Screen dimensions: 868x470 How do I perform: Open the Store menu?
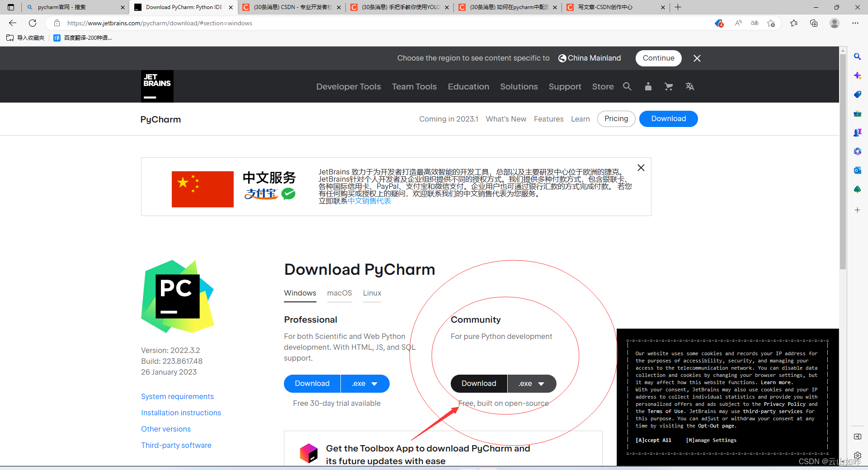[x=603, y=86]
